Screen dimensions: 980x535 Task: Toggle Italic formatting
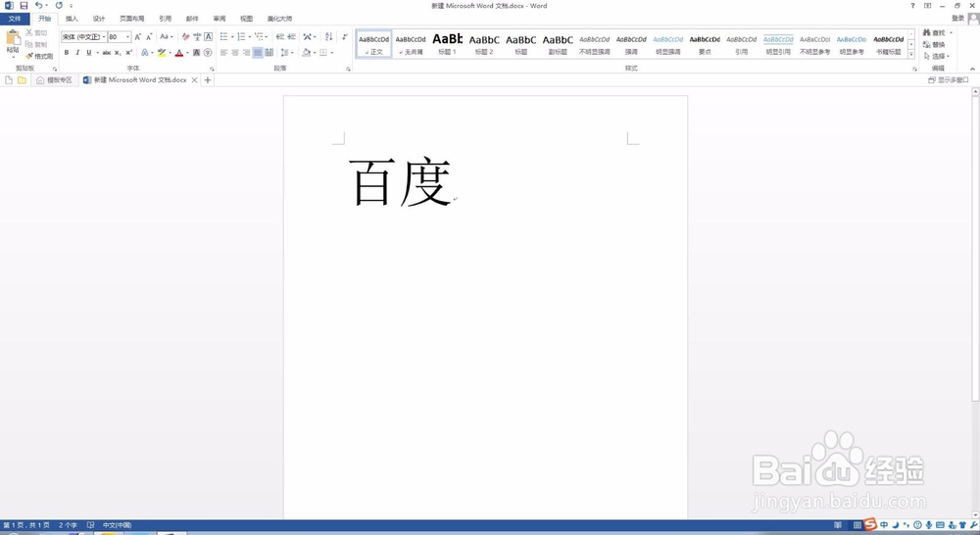(77, 53)
